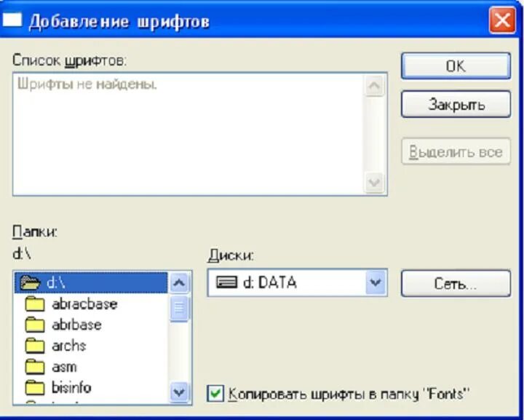Choose the archs folder icon
Screen dimensions: 524x420
pyautogui.click(x=35, y=346)
